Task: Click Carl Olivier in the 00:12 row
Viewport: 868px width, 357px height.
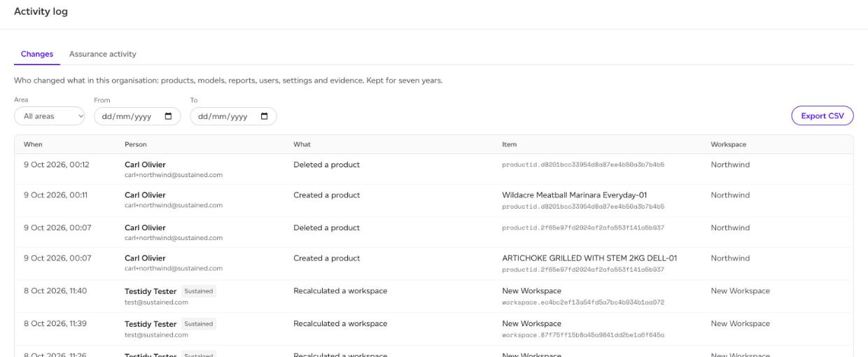Action: click(145, 165)
